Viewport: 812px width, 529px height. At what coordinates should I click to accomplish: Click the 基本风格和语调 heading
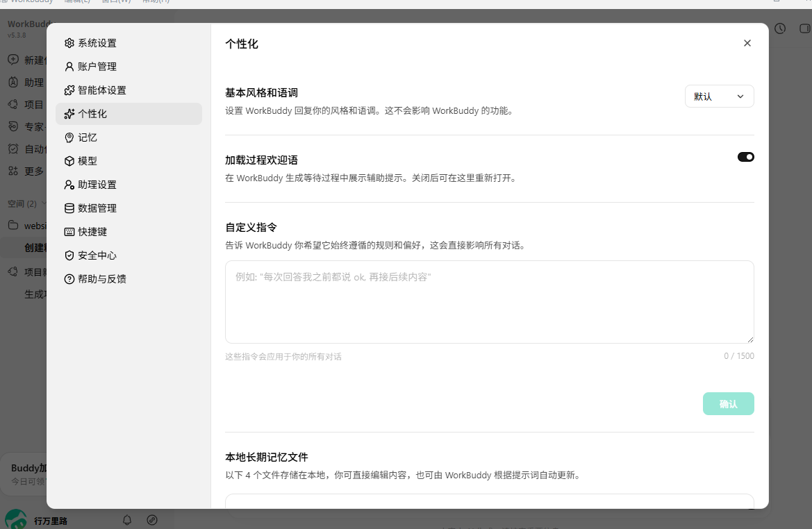coord(261,92)
